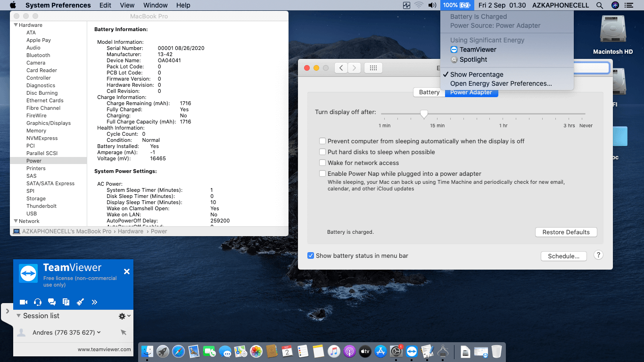Click the Turn display off slider thumb

click(424, 114)
